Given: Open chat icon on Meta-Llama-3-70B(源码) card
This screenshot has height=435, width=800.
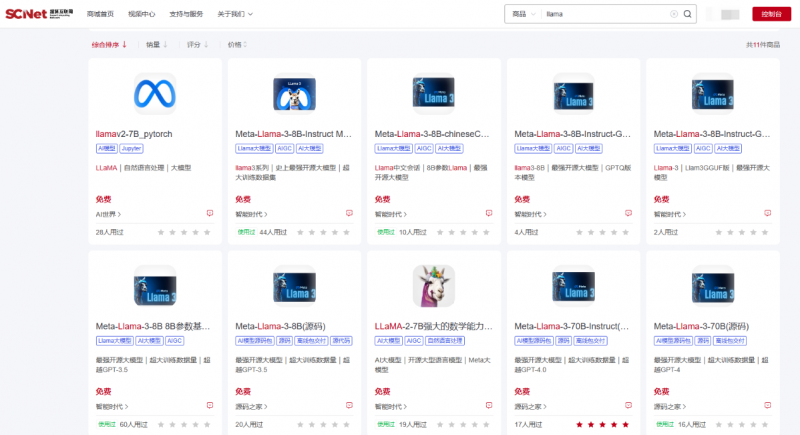Looking at the screenshot, I should 767,405.
